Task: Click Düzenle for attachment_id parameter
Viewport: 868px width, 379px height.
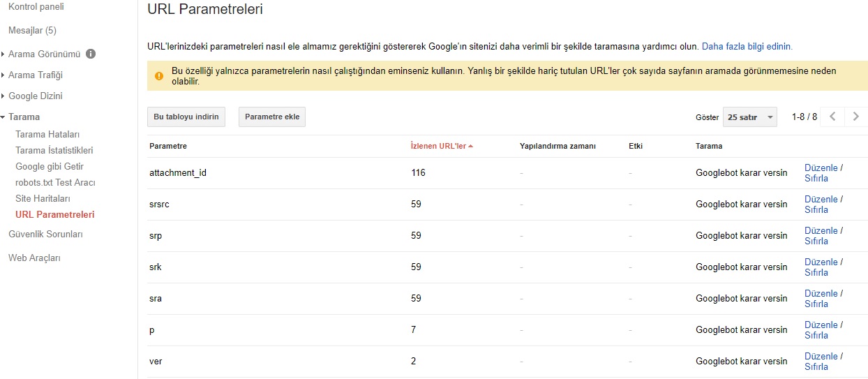Action: (x=821, y=168)
